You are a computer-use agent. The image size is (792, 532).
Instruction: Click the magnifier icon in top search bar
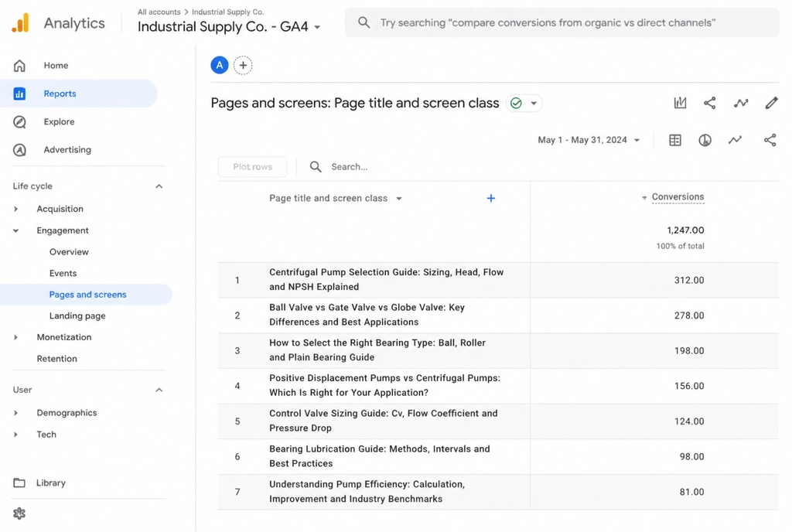364,22
